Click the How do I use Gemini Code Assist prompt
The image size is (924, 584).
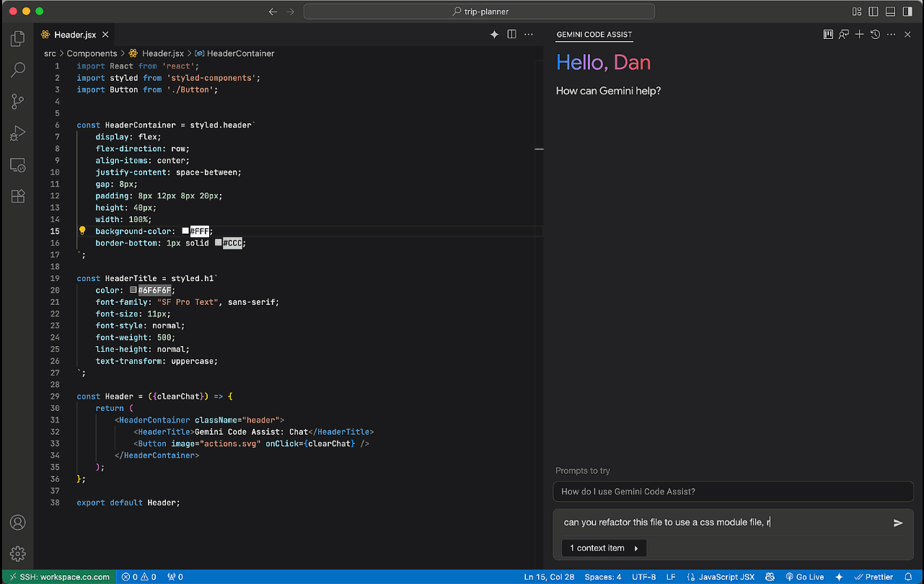733,492
